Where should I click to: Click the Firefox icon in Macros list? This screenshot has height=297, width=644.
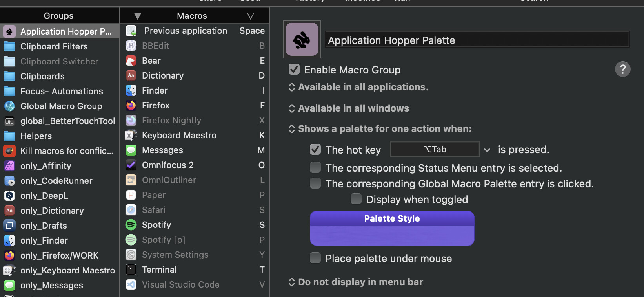pyautogui.click(x=131, y=105)
